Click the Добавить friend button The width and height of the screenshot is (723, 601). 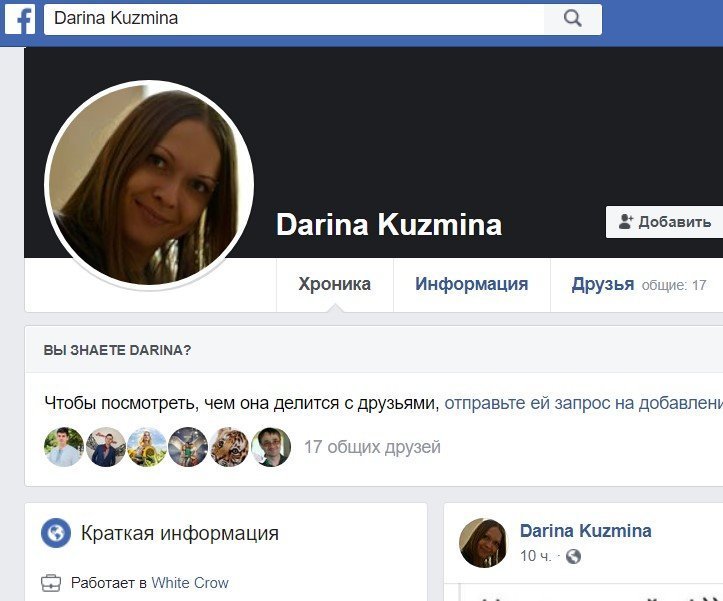coord(664,222)
